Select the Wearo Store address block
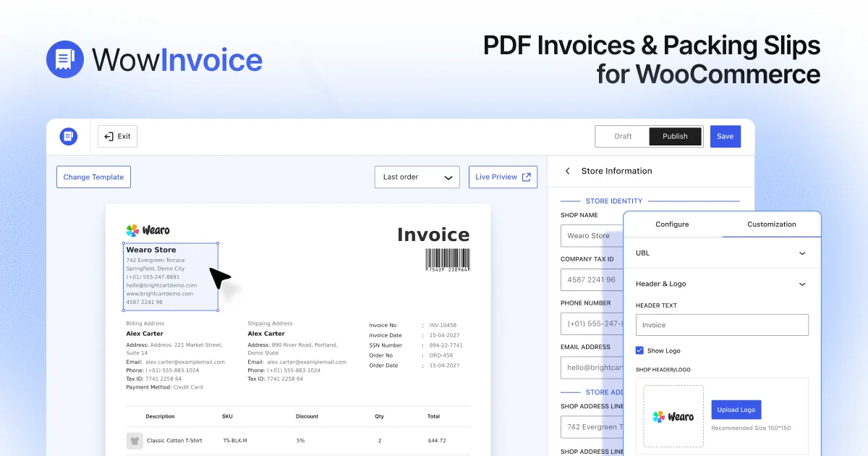This screenshot has height=456, width=868. click(171, 277)
